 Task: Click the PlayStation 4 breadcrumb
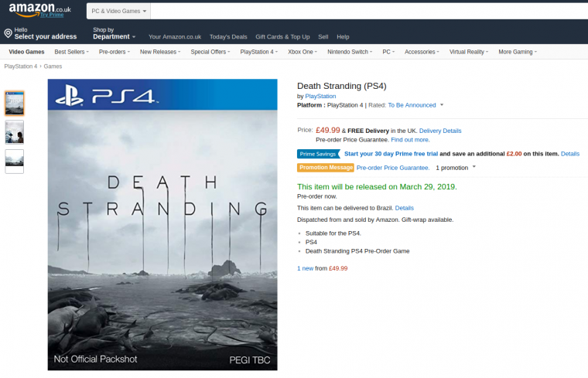point(21,66)
